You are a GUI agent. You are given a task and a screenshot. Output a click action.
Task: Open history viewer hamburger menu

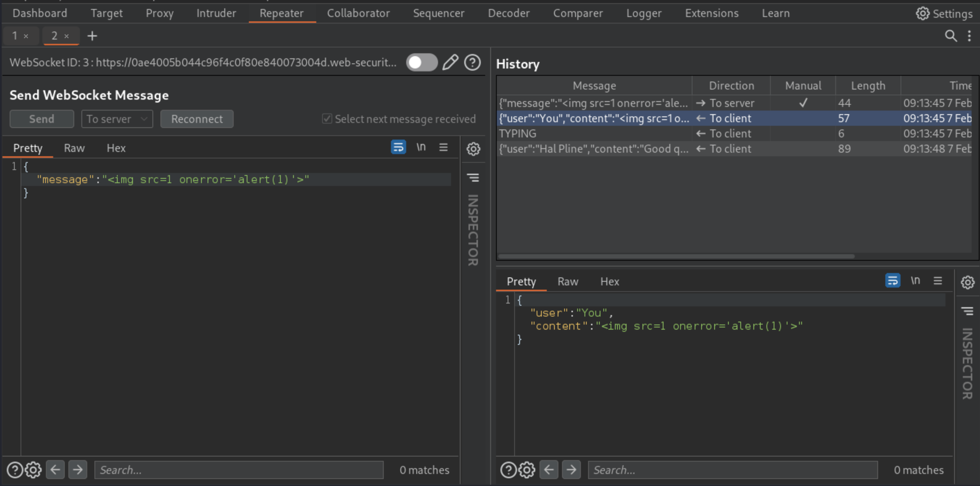click(x=937, y=281)
